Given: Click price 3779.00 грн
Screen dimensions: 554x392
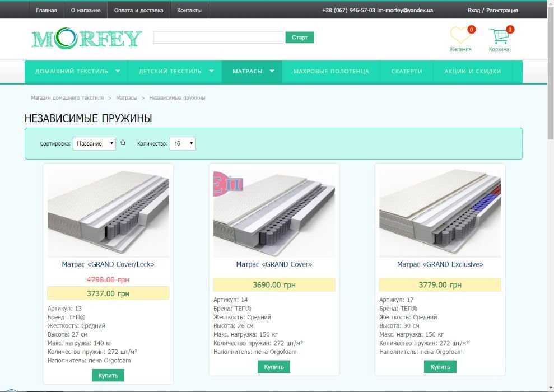Looking at the screenshot, I should (440, 284).
